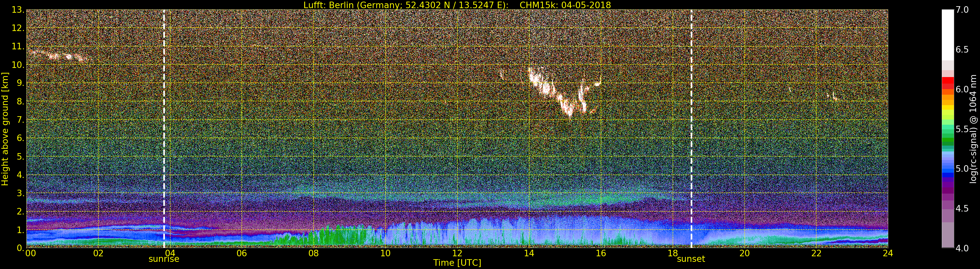Click the height axis tick label '5.'

(x=21, y=156)
